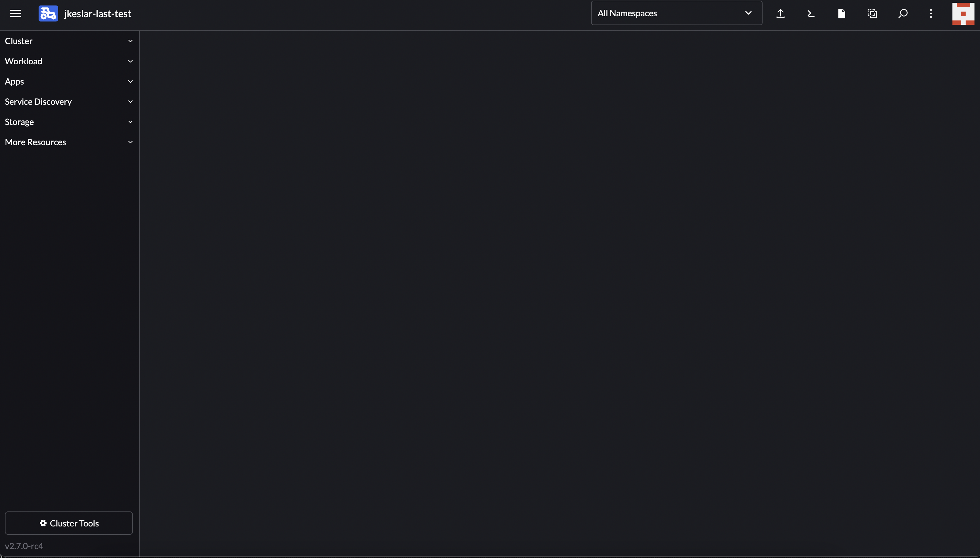Open Cluster Tools
This screenshot has width=980, height=558.
[69, 523]
